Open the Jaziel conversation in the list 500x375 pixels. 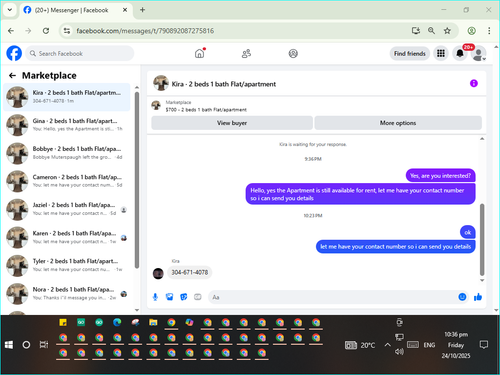click(67, 209)
